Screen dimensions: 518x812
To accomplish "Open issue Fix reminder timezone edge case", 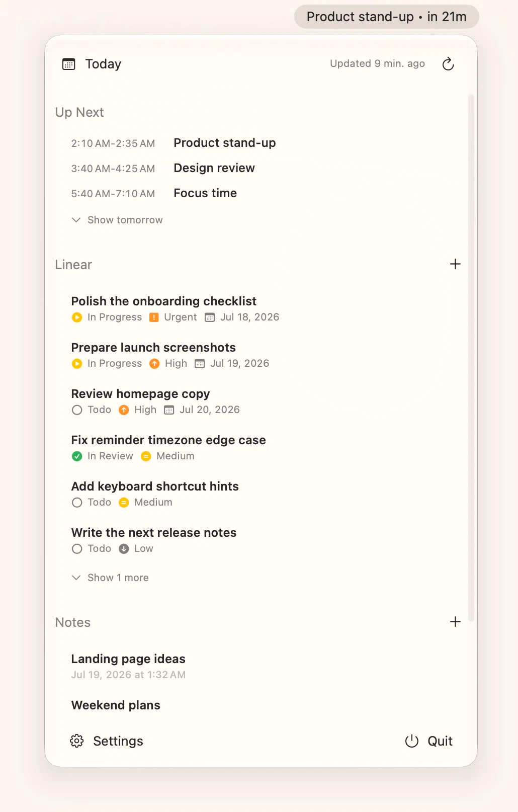I will point(168,440).
